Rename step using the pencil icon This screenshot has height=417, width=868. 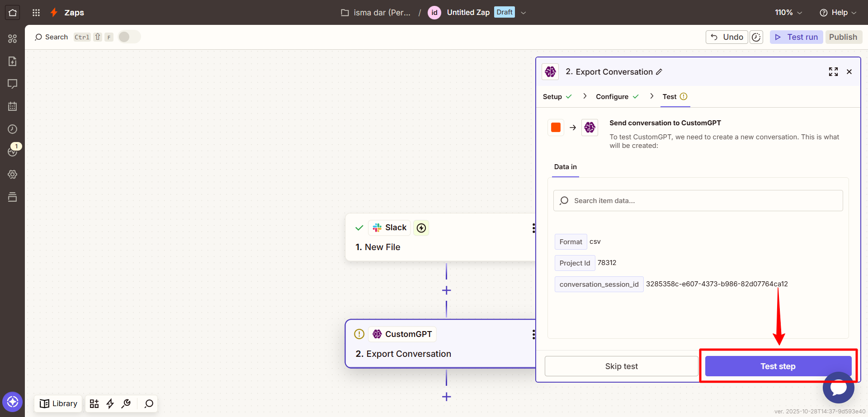click(659, 72)
